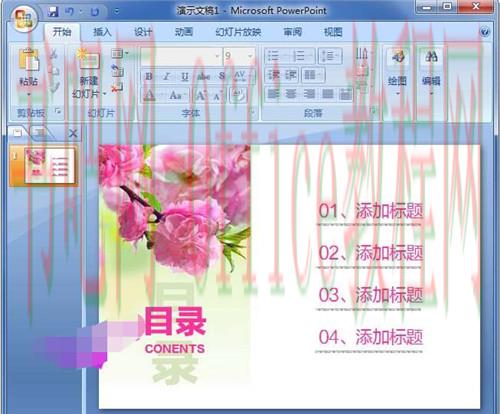This screenshot has height=414, width=500.
Task: Open the Editing (编辑) binoculars icon
Action: (x=431, y=56)
